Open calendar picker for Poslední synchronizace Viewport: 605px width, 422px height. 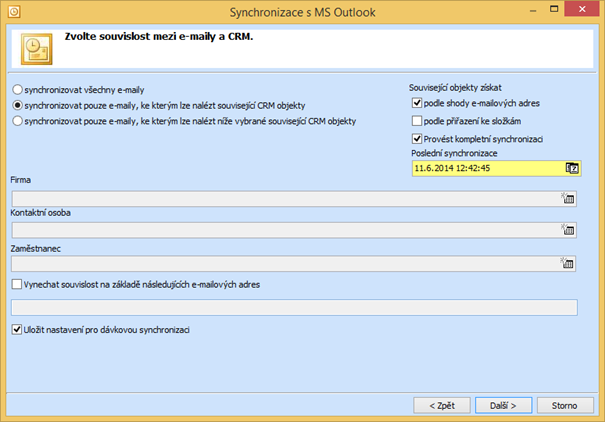(x=572, y=168)
